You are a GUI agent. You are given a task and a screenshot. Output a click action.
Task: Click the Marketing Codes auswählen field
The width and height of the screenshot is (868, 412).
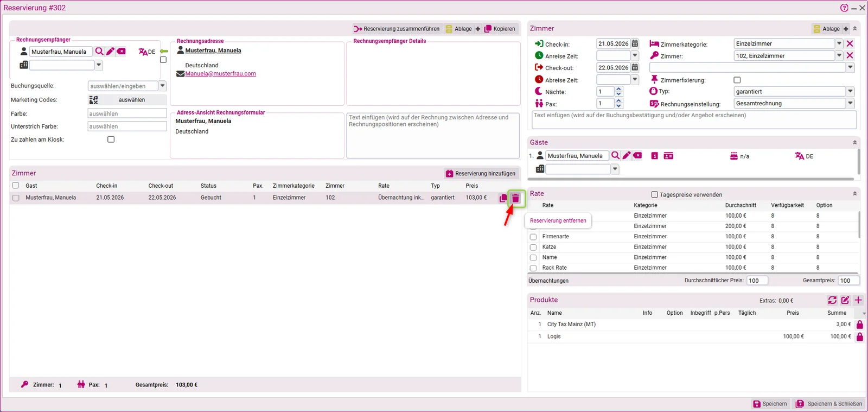click(127, 100)
